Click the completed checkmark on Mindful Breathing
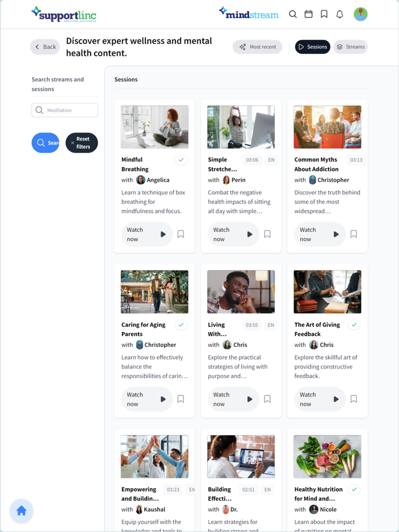Image resolution: width=399 pixels, height=532 pixels. (181, 160)
